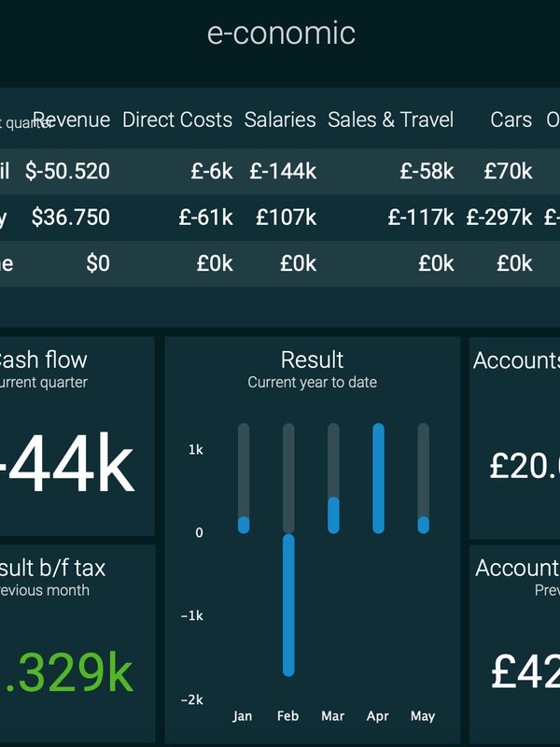The image size is (560, 747).
Task: Click the March bar in Result chart
Action: pos(333,514)
